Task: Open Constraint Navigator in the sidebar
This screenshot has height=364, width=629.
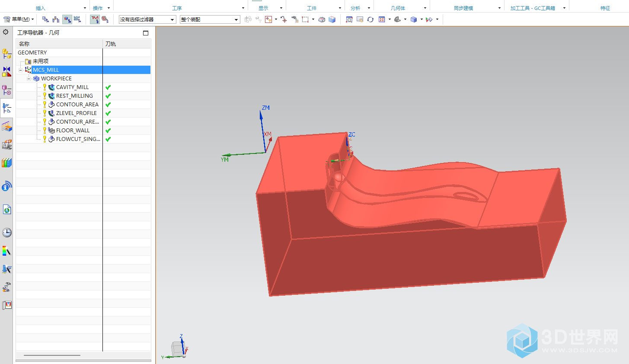Action: (6, 72)
